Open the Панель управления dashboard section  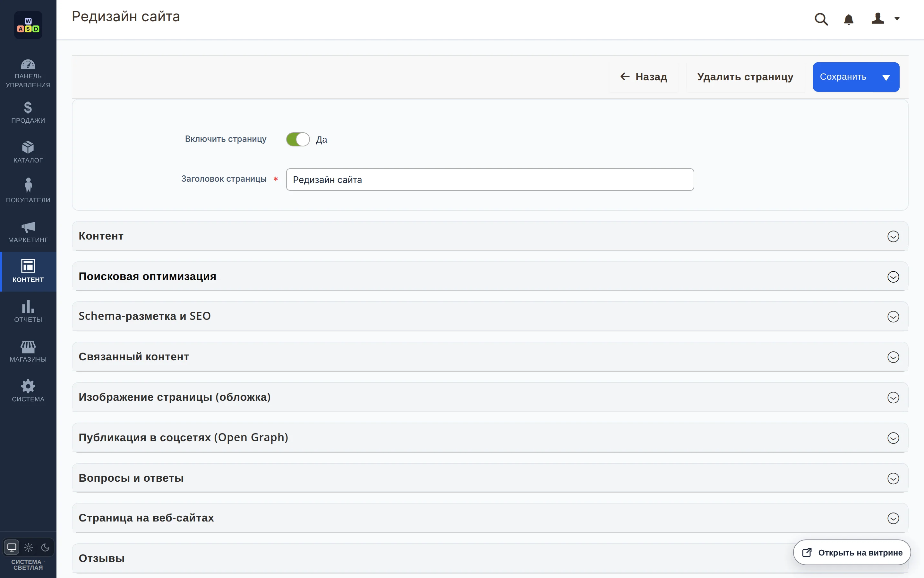point(28,74)
